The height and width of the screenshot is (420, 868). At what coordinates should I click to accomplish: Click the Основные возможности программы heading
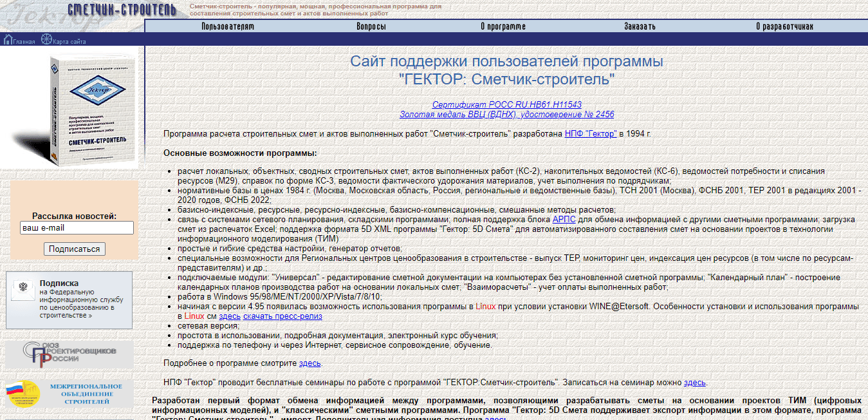(240, 153)
